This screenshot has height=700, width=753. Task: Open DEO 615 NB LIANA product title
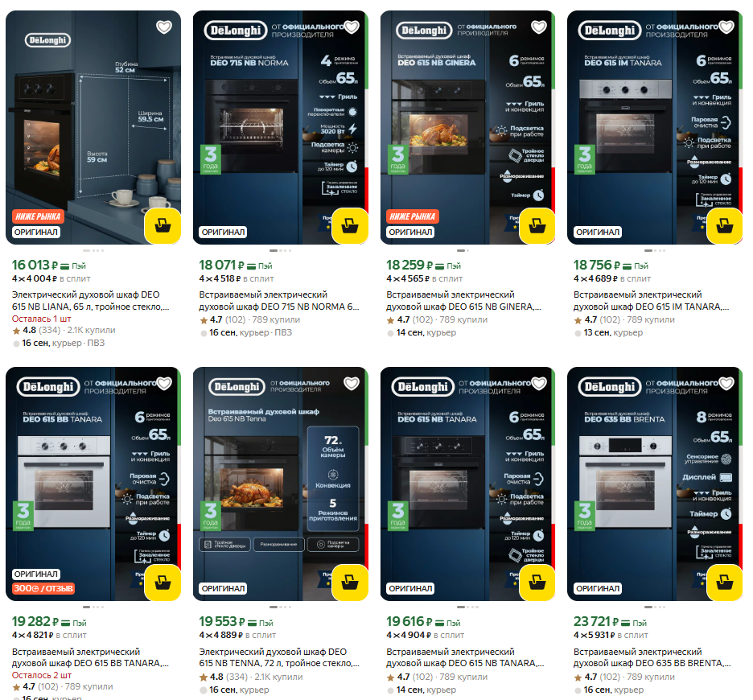90,300
